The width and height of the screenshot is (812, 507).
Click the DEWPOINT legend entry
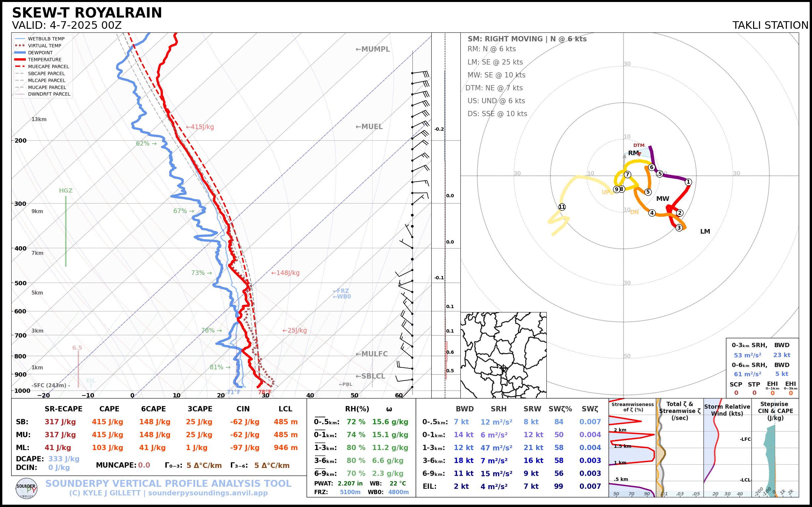tap(40, 53)
